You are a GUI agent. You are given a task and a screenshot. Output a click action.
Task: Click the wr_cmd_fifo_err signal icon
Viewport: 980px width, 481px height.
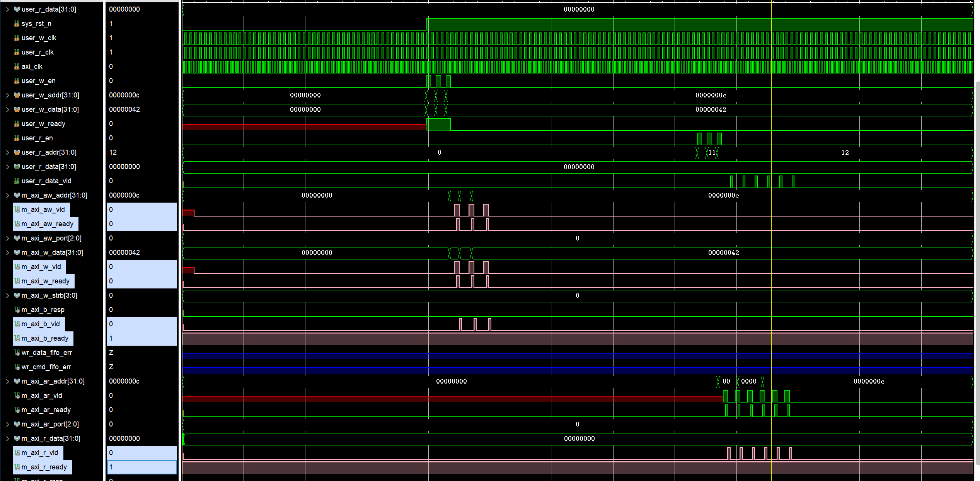[17, 367]
